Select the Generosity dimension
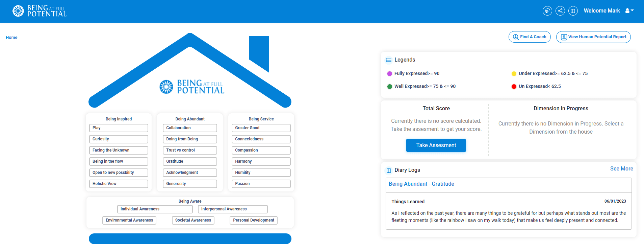 click(190, 184)
